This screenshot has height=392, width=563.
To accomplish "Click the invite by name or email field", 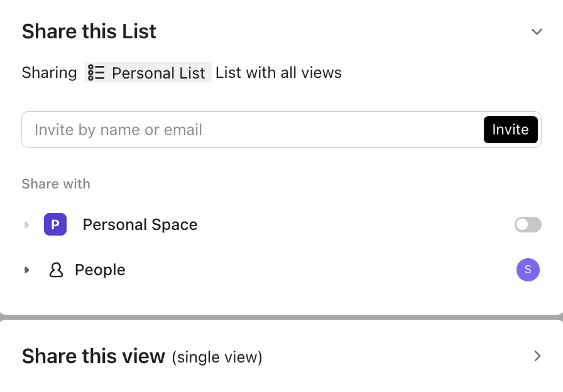I will click(x=251, y=129).
